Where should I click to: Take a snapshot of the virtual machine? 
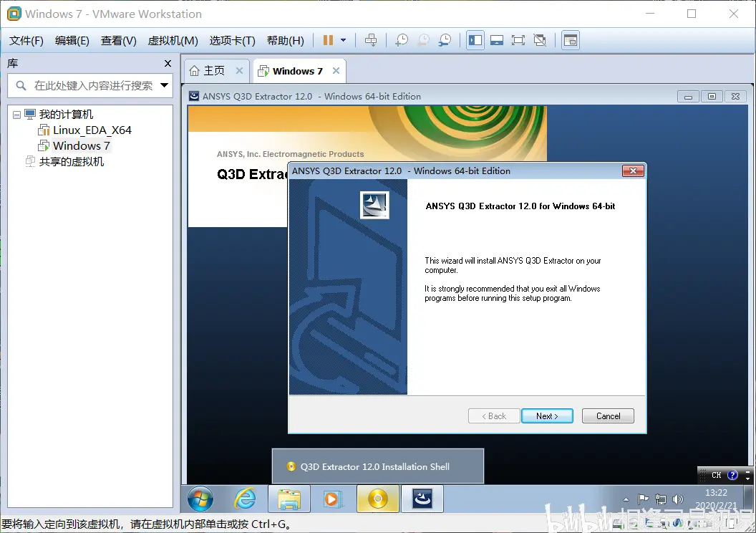(x=401, y=40)
